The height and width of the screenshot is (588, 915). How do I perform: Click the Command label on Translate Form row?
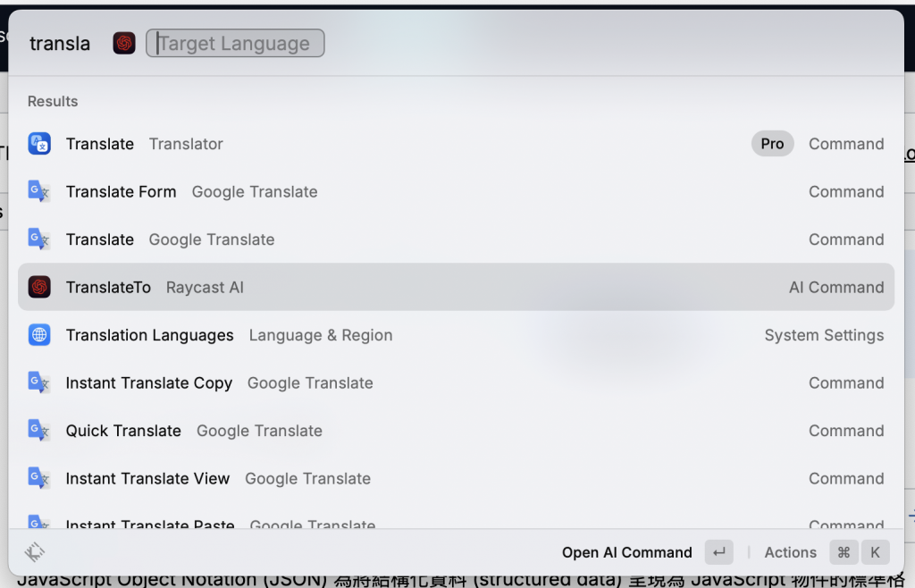[x=846, y=191]
